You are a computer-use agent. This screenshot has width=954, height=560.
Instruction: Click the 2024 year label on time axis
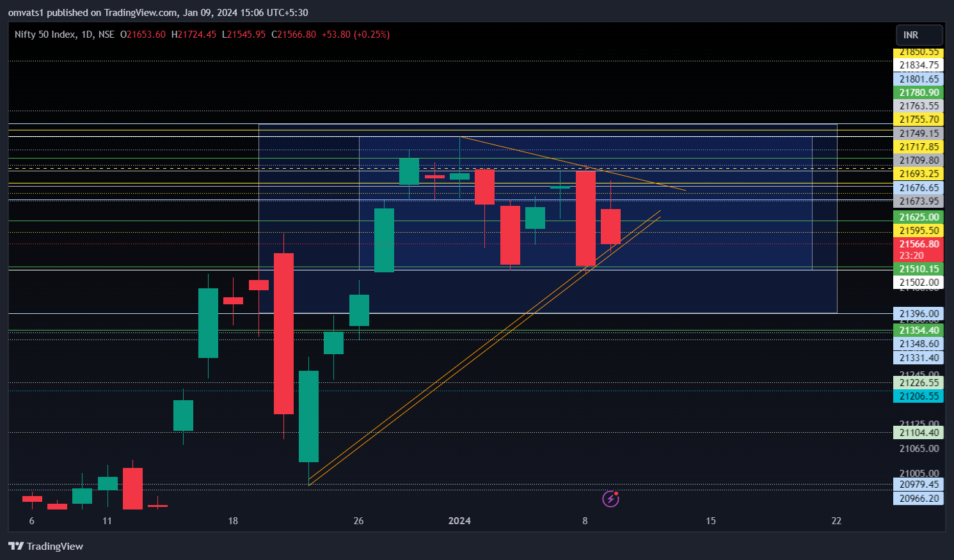coord(459,521)
